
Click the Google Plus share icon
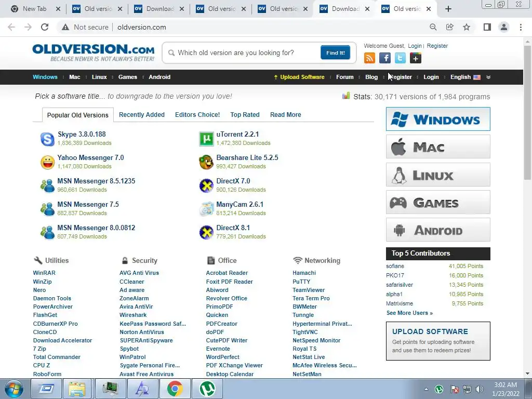pos(415,58)
